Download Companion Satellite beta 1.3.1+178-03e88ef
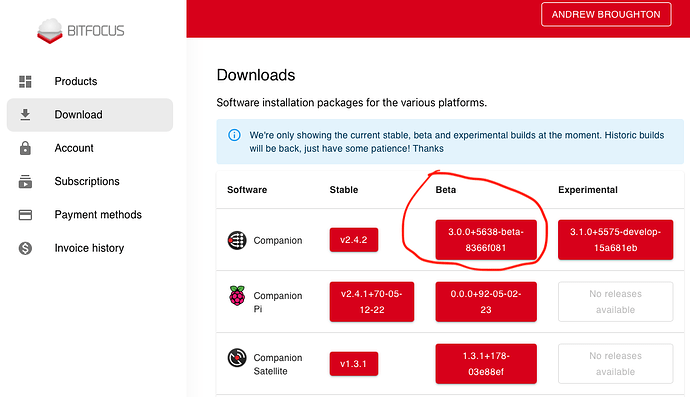Viewport: 690px width, 397px height. pyautogui.click(x=486, y=364)
